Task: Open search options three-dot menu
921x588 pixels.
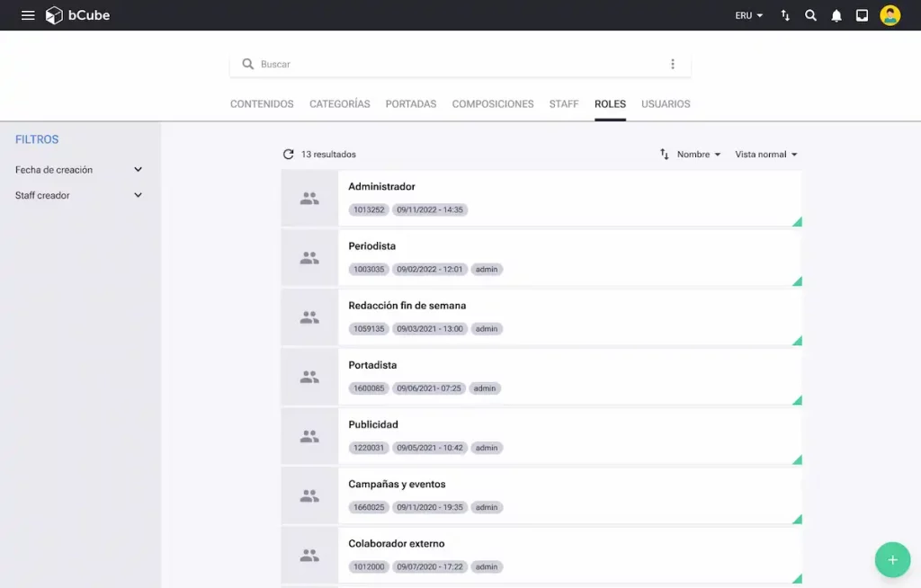Action: click(672, 65)
